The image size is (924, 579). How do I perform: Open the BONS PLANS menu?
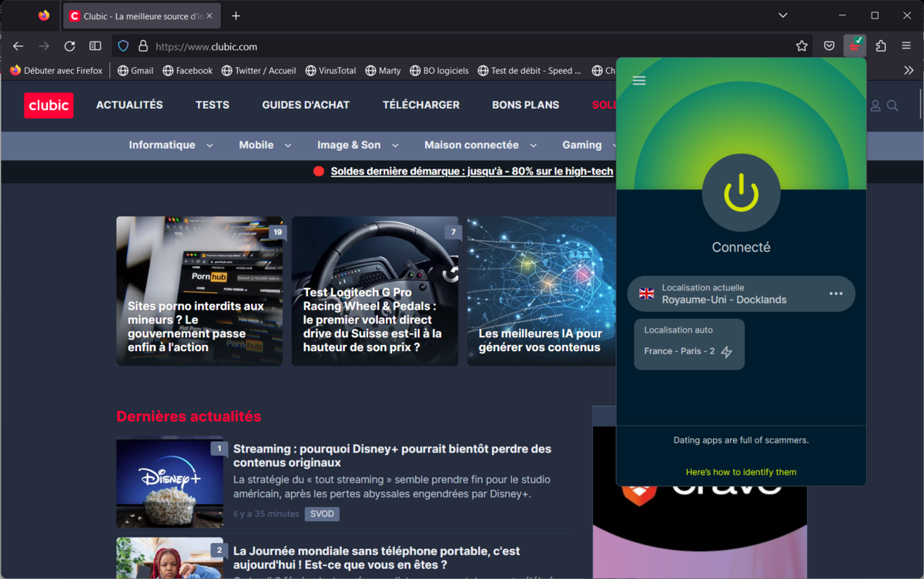(526, 105)
